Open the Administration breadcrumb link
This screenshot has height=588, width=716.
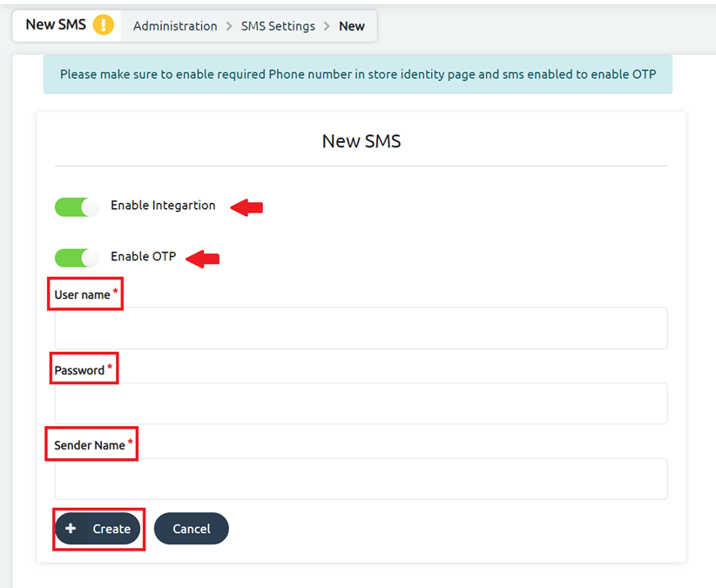(175, 26)
